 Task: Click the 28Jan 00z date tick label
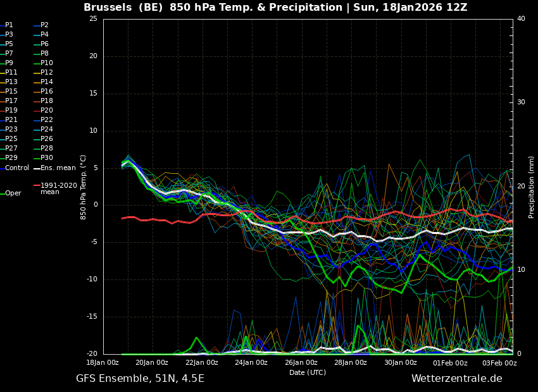[350, 363]
